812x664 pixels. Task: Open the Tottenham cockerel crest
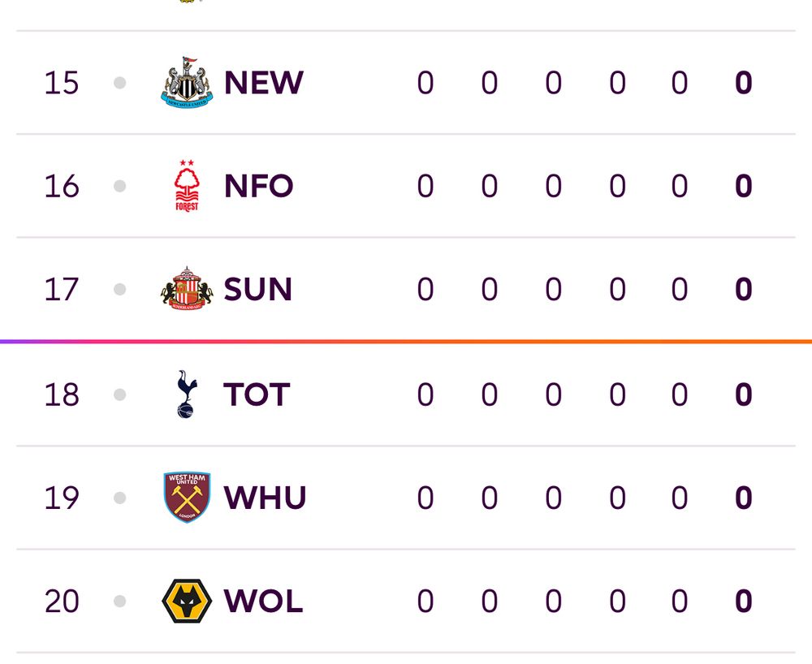(x=187, y=395)
